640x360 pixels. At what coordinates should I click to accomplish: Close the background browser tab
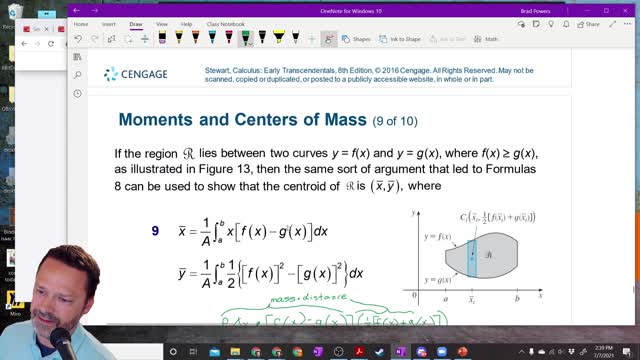pos(46,29)
